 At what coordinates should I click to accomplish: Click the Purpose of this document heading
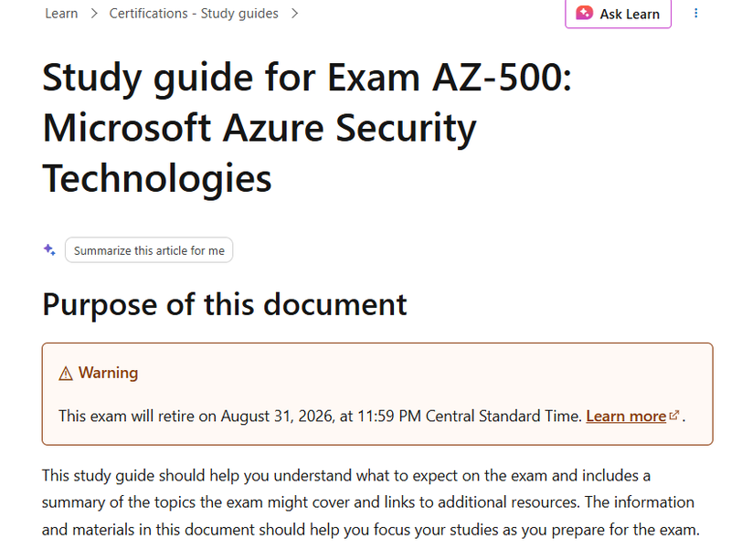(224, 304)
